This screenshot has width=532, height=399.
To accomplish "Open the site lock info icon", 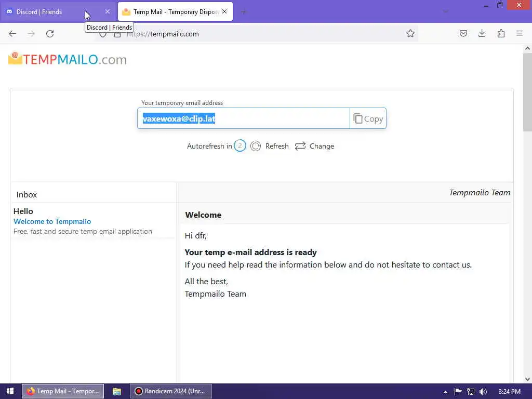I will [117, 34].
